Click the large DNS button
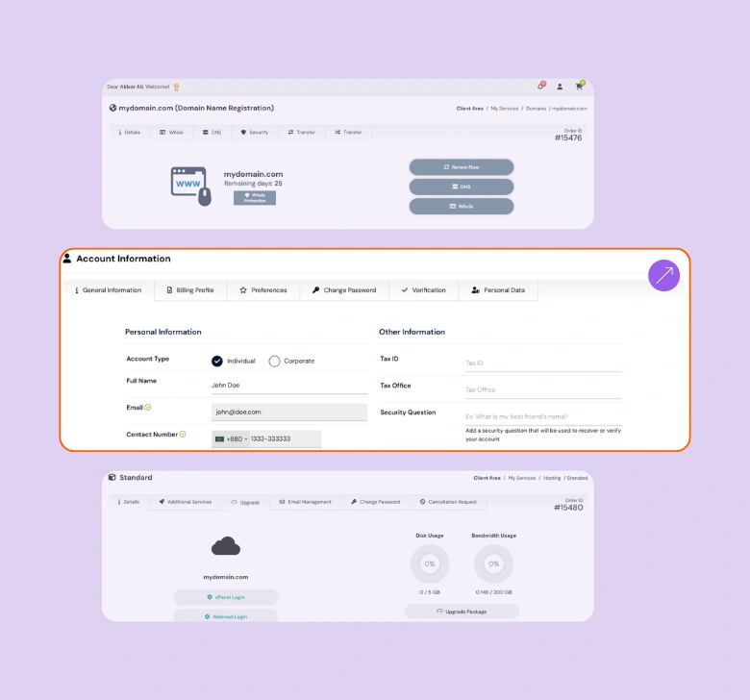Image resolution: width=750 pixels, height=700 pixels. (462, 187)
